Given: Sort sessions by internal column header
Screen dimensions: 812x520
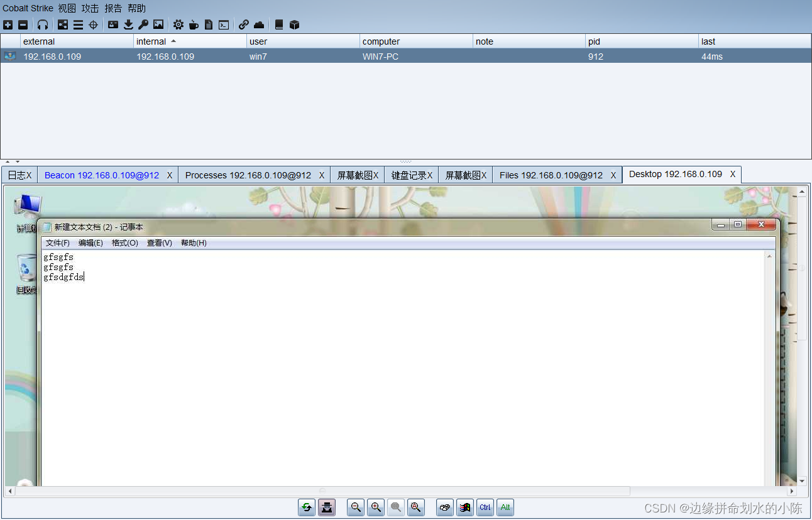Looking at the screenshot, I should [190, 41].
